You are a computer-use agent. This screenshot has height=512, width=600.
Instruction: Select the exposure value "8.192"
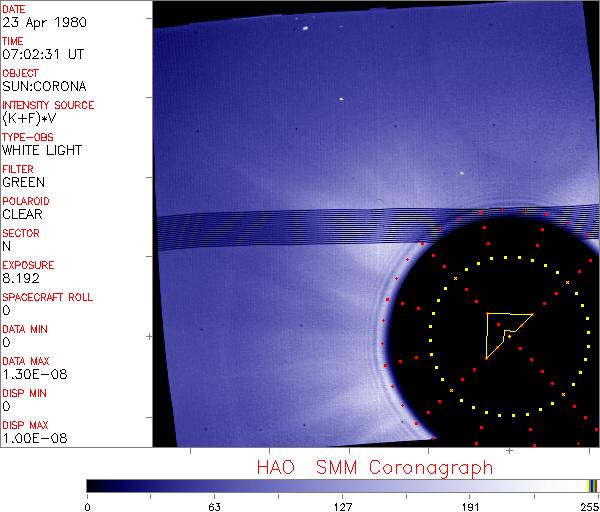click(21, 279)
